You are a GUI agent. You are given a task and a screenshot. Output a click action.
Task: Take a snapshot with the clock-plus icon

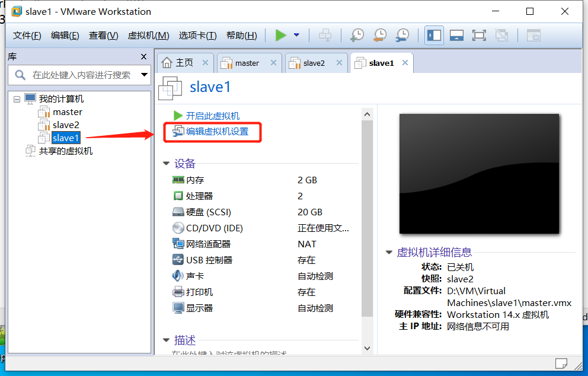click(357, 35)
